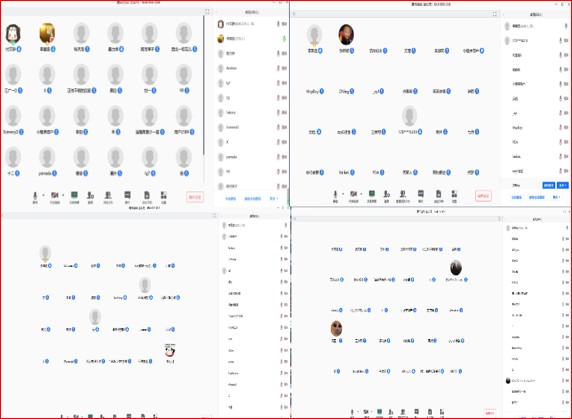Open the More dropdown below upper-right member list
This screenshot has height=419, width=572.
[x=556, y=197]
